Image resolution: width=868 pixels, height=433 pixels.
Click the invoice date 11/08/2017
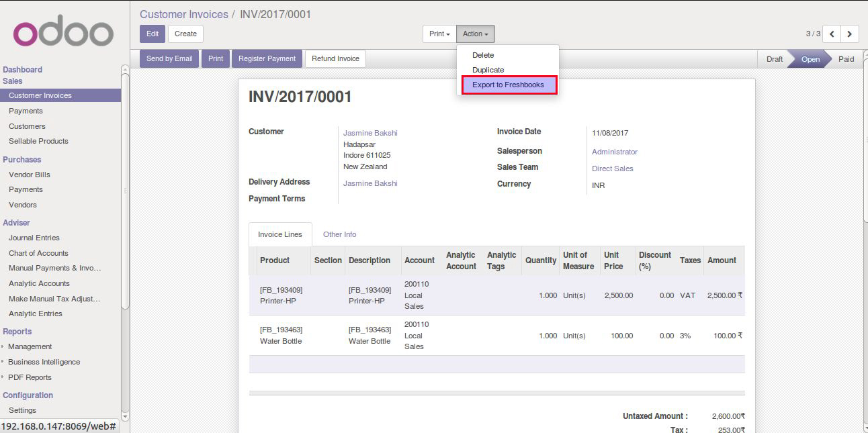(610, 133)
